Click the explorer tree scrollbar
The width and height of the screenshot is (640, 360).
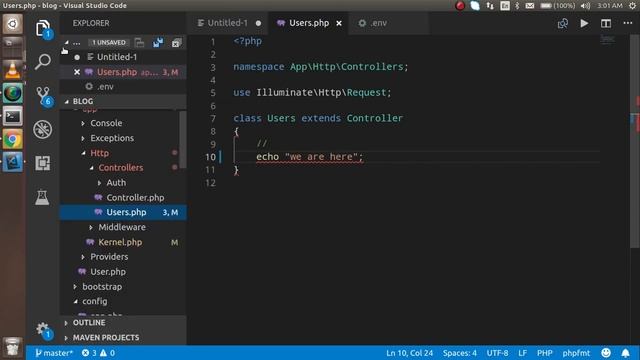pos(183,139)
